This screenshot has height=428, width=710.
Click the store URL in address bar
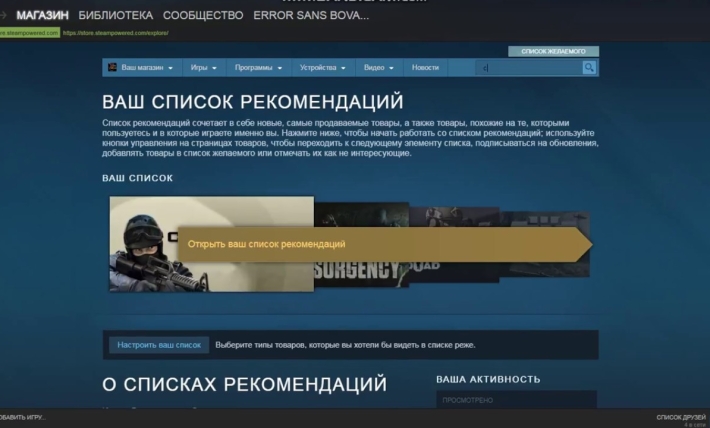tap(115, 33)
